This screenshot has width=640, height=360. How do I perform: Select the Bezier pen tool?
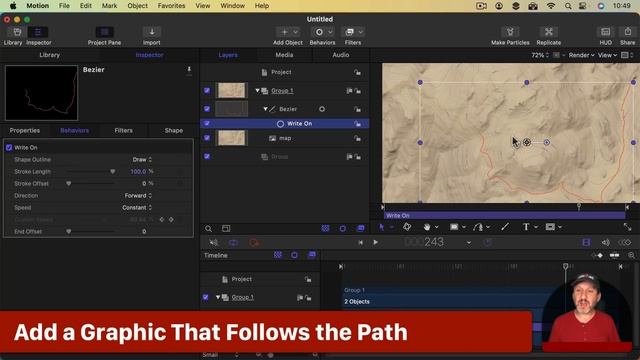pos(478,227)
